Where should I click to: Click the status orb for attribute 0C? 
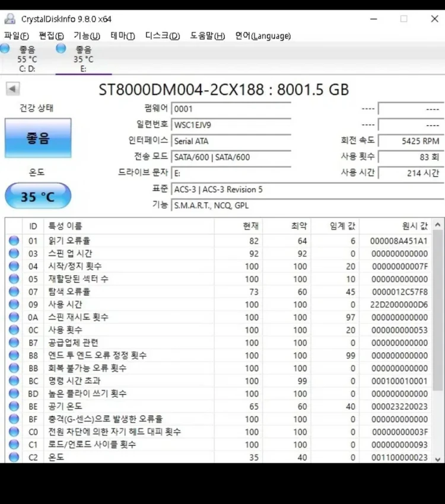14,330
